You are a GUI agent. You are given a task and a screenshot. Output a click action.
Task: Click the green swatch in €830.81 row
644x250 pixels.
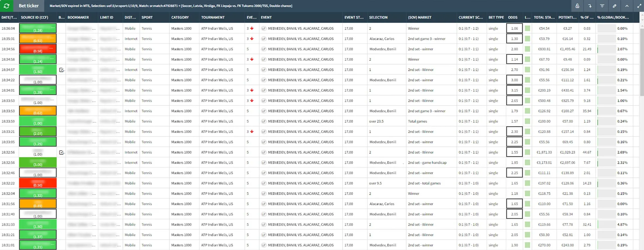tap(527, 49)
